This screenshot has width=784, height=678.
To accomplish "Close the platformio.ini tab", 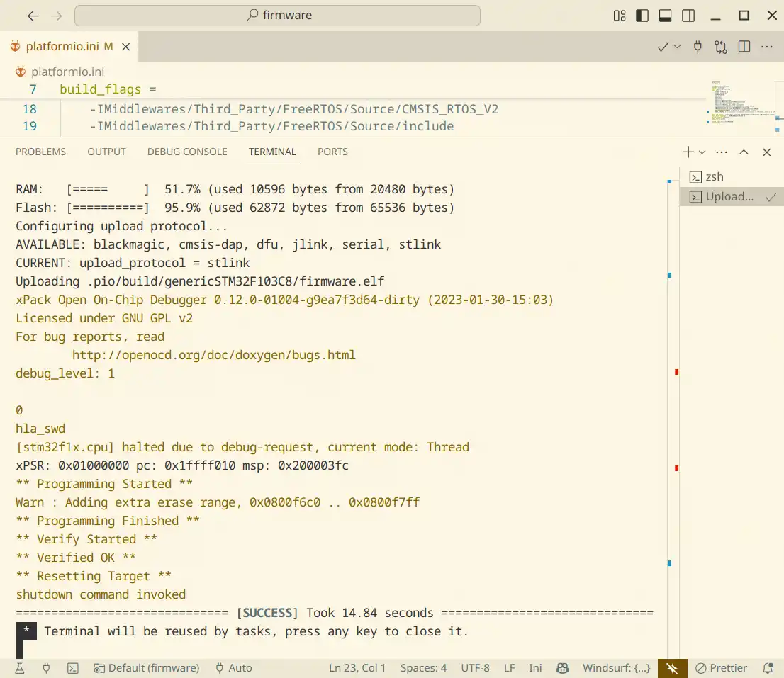I will [126, 47].
